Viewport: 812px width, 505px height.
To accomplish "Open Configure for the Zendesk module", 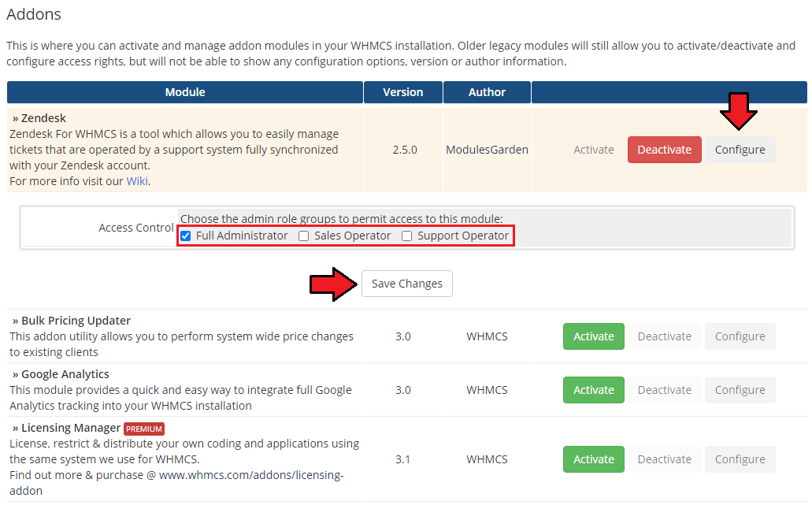I will (x=740, y=150).
